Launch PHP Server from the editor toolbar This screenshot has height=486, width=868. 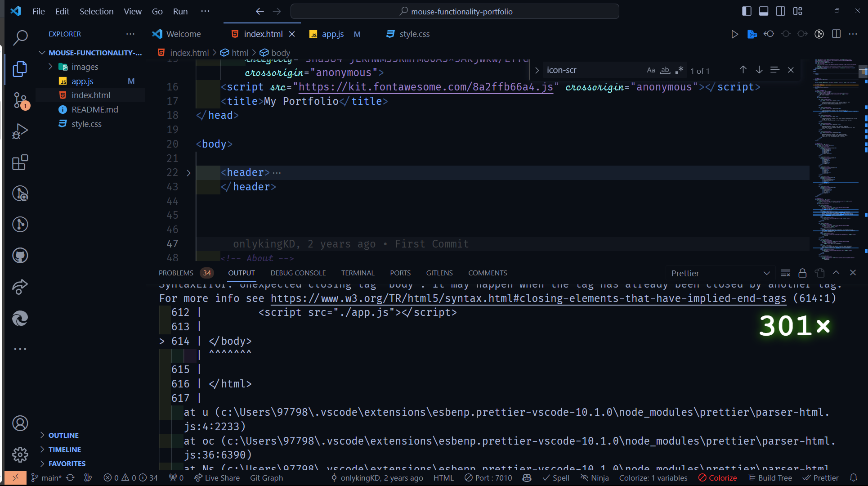(752, 34)
